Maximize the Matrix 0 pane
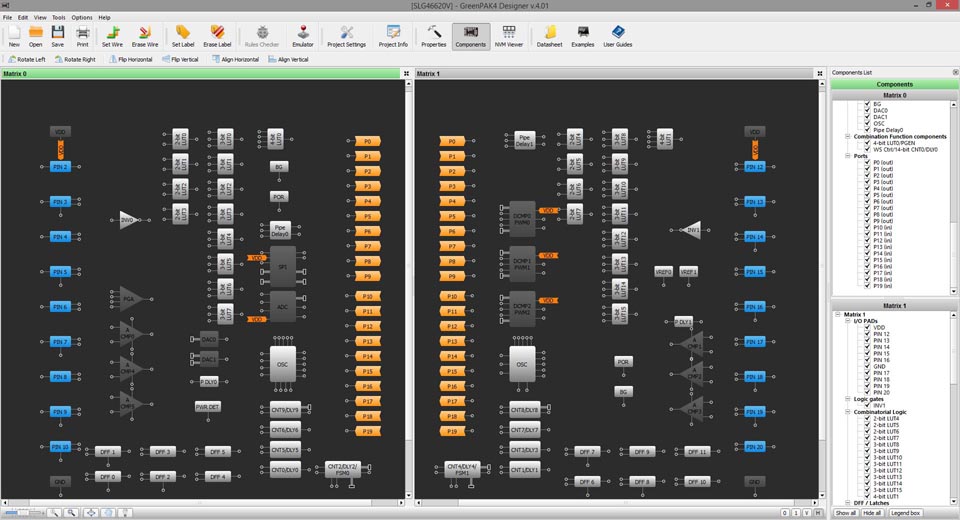The height and width of the screenshot is (520, 960). click(x=406, y=73)
